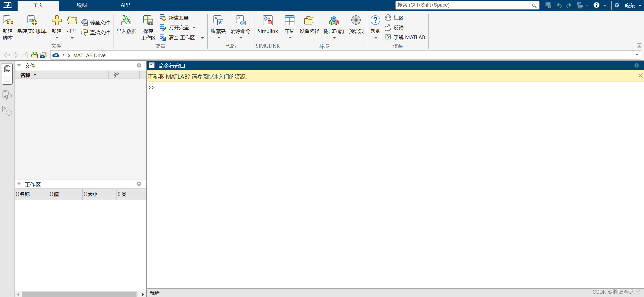Open the 社区 community link
The height and width of the screenshot is (297, 644).
394,18
